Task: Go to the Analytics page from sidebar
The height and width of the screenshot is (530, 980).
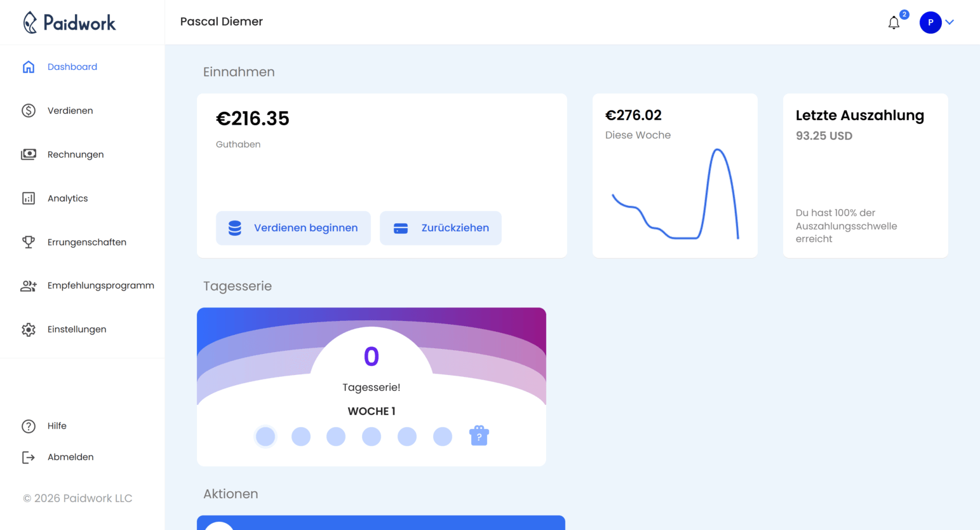Action: [67, 198]
